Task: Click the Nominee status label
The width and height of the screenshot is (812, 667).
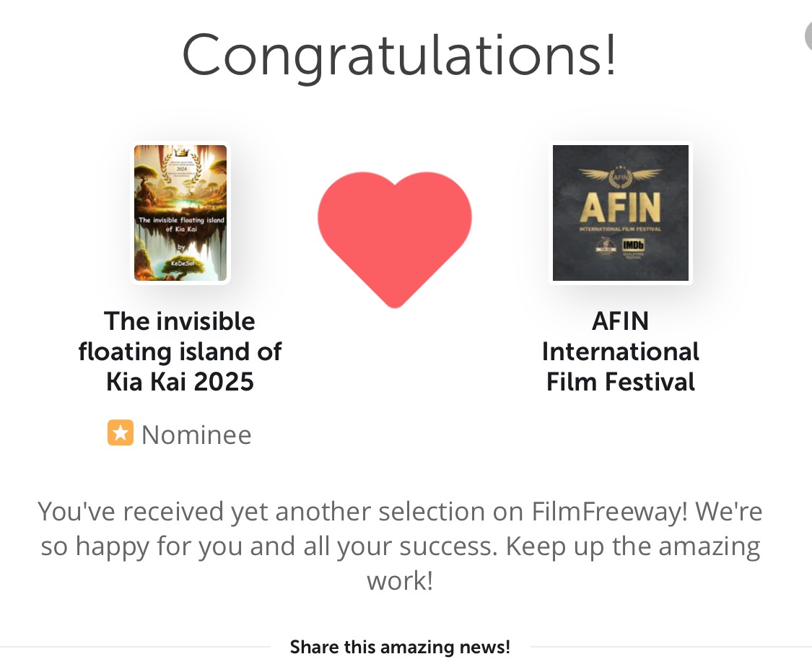Action: tap(196, 435)
